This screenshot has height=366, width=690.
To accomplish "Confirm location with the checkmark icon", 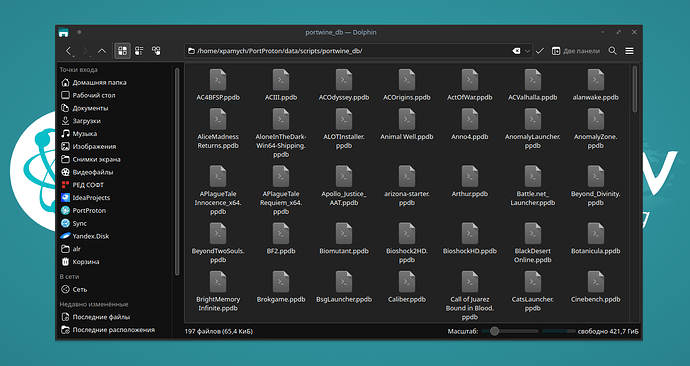I will 540,51.
